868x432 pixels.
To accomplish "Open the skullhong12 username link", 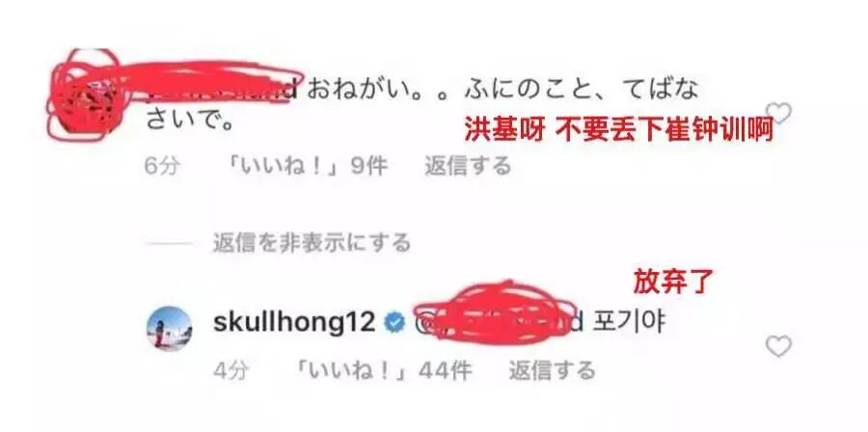I will click(294, 322).
